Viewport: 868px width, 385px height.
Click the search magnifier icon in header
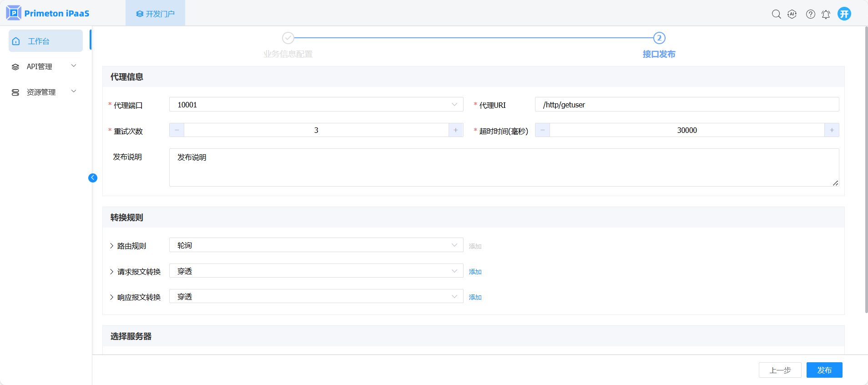776,14
